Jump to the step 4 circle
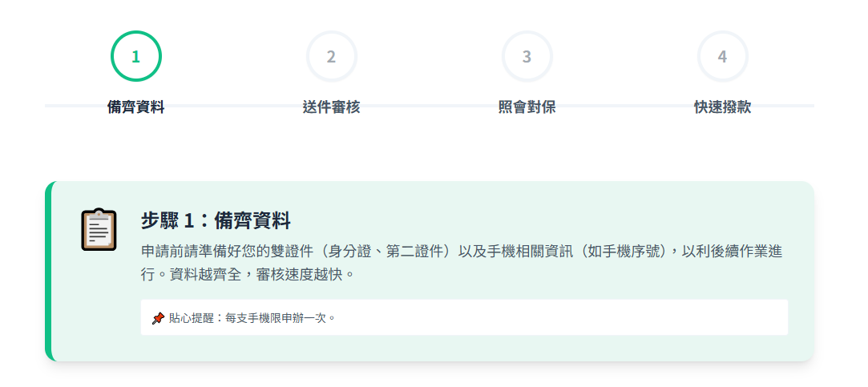 click(x=723, y=56)
